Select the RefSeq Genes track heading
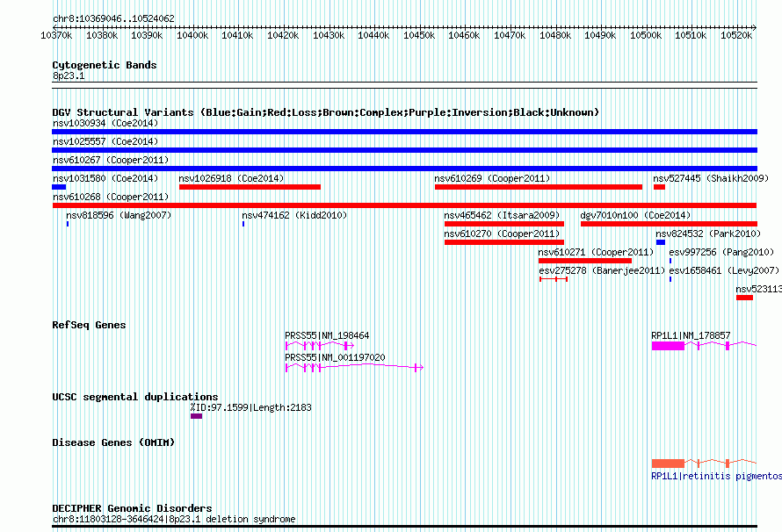This screenshot has height=532, width=782. pyautogui.click(x=89, y=325)
